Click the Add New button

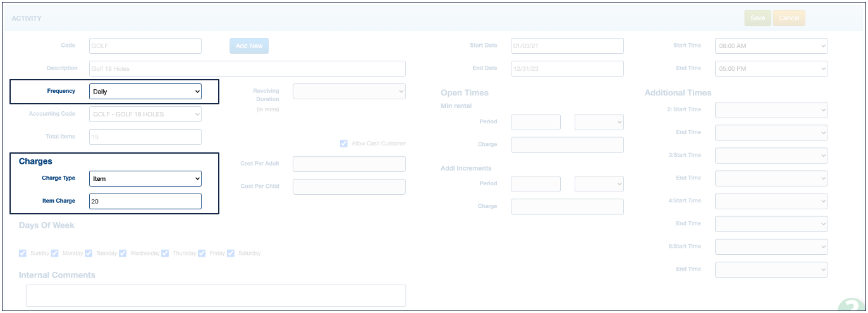[x=249, y=46]
